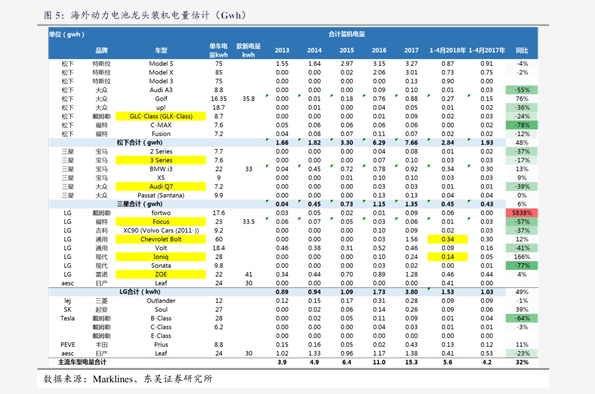This screenshot has height=394, width=595.
Task: Select the XC90 (Volvo Cars) row label
Action: click(161, 230)
